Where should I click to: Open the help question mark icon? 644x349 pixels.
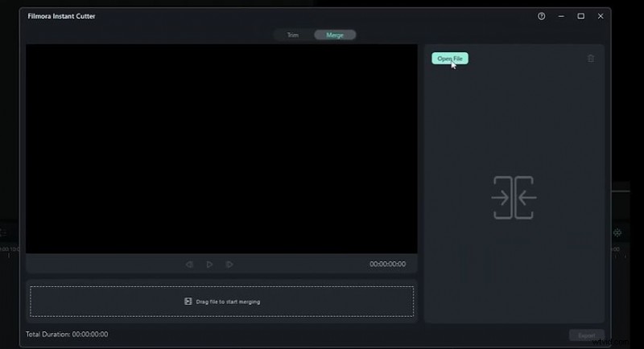click(x=541, y=16)
